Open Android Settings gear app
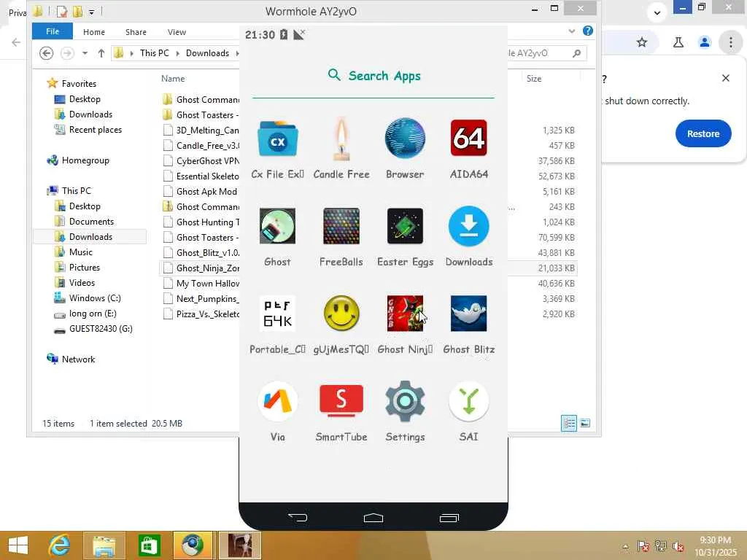The width and height of the screenshot is (747, 560). (405, 402)
